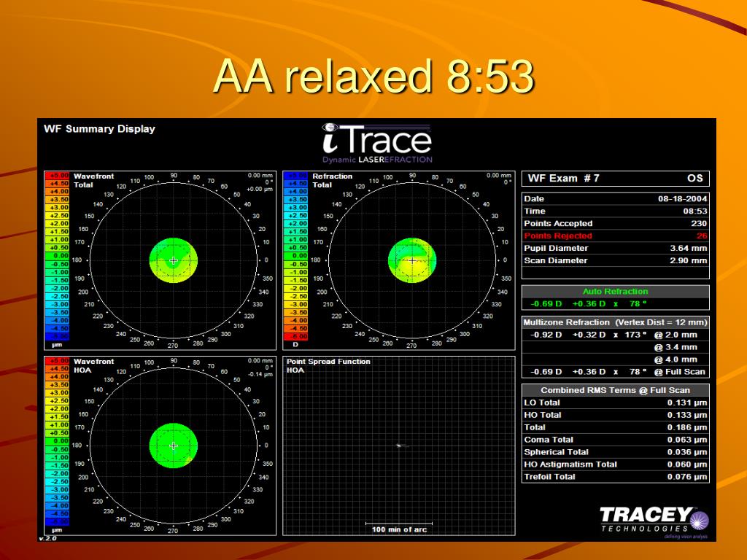Screen dimensions: 747x560
Task: Click the green Wavefront Total pupil map
Action: click(x=174, y=260)
